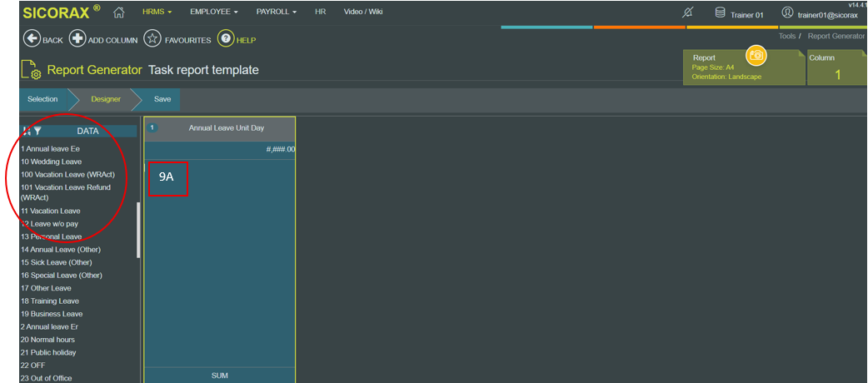Open the Video / Wiki menu

coord(363,12)
